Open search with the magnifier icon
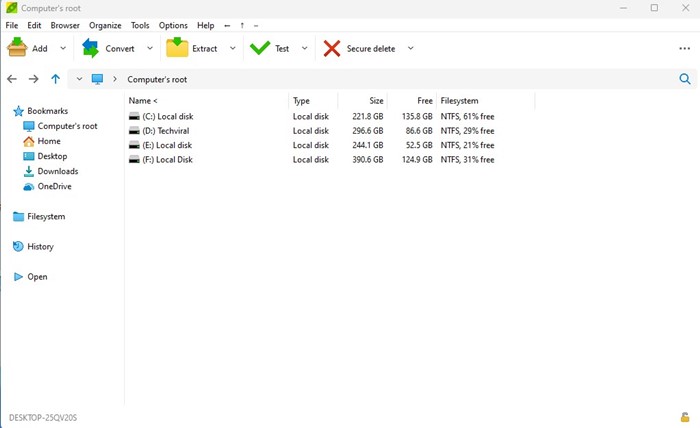Screen dimensions: 700x428 685,79
